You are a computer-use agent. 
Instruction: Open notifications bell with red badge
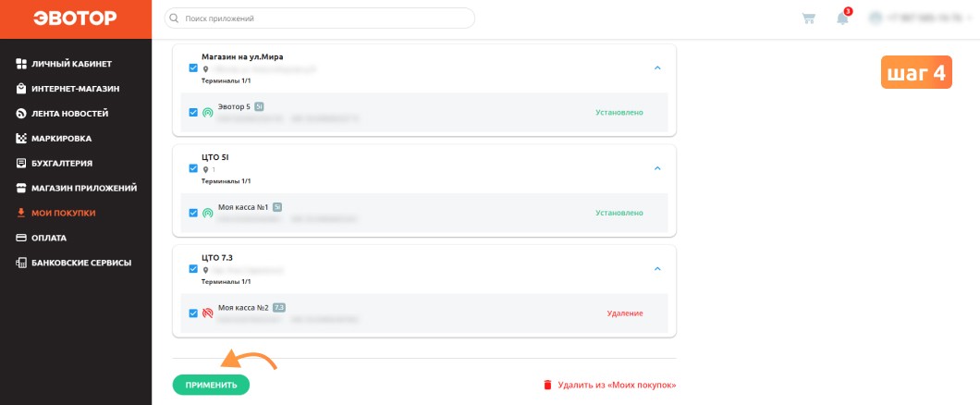pos(844,17)
